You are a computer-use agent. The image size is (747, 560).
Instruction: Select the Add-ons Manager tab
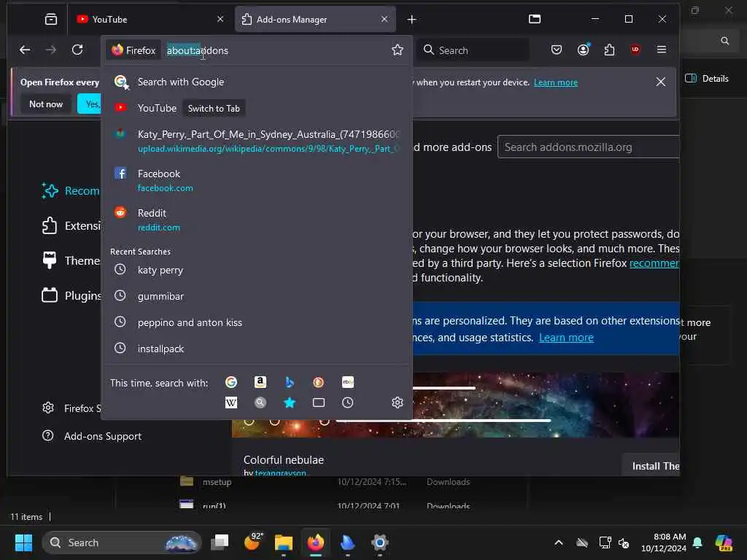tap(315, 19)
